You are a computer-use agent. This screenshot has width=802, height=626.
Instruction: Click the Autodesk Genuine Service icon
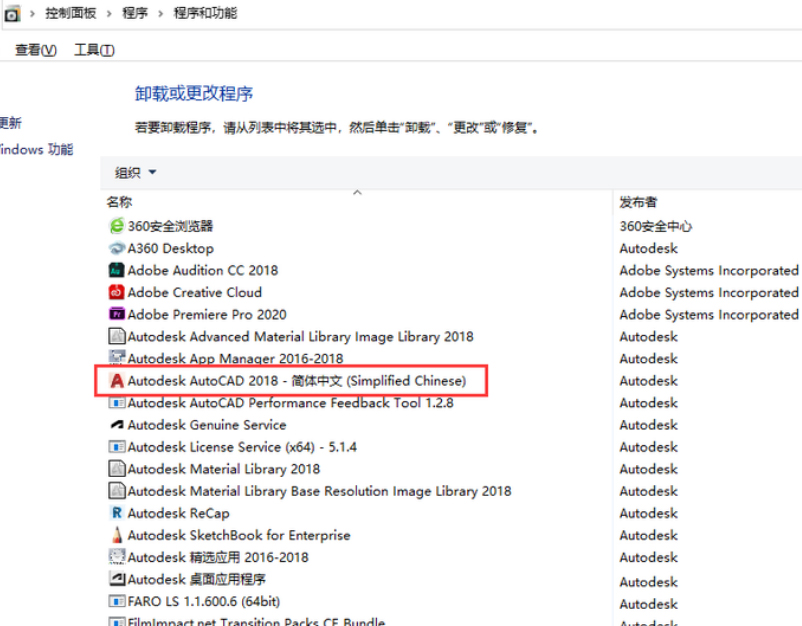pyautogui.click(x=117, y=425)
